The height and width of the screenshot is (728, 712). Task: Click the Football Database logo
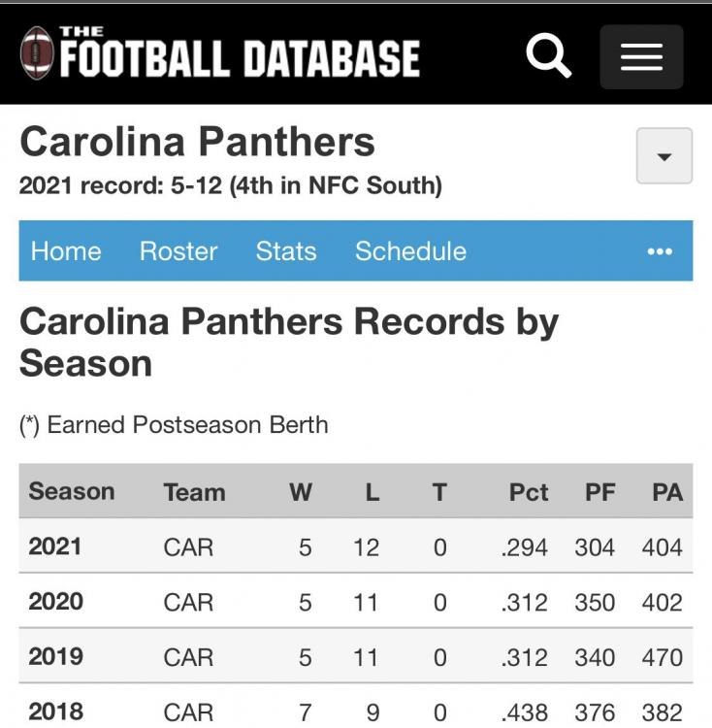pyautogui.click(x=220, y=53)
